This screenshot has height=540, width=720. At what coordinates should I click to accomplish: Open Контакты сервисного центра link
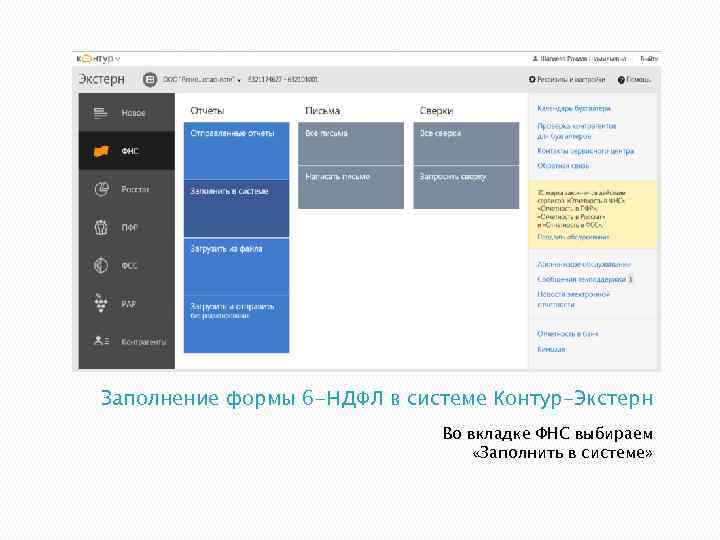(x=585, y=151)
